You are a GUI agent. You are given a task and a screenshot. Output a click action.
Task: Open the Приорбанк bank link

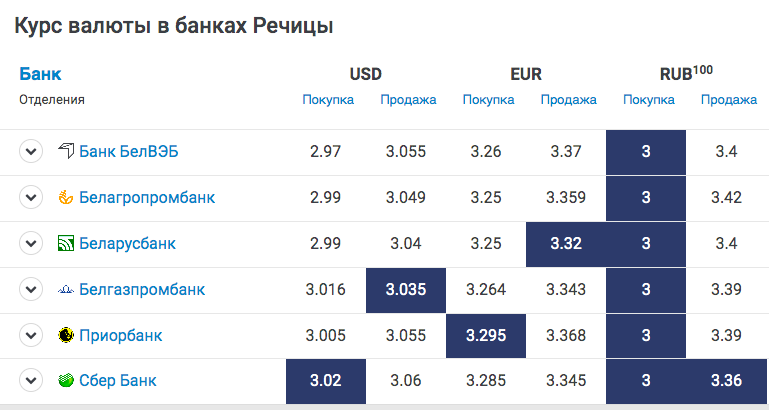(x=121, y=335)
